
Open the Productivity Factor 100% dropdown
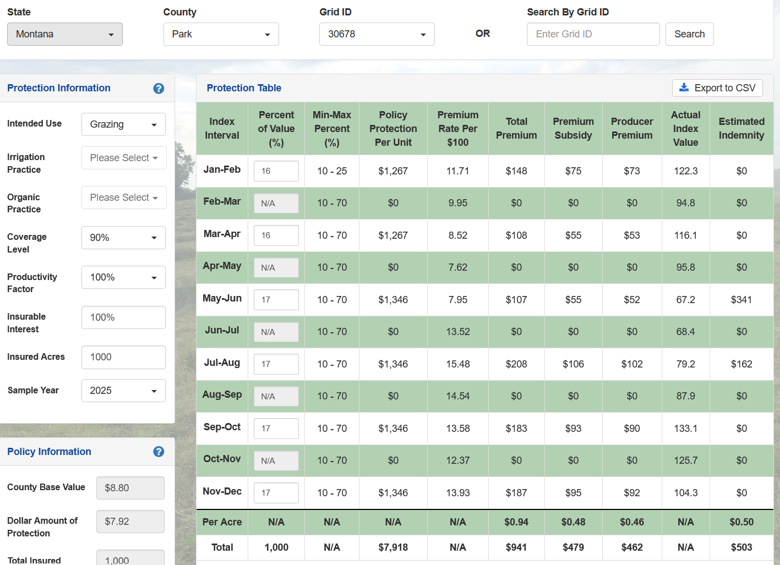[123, 277]
